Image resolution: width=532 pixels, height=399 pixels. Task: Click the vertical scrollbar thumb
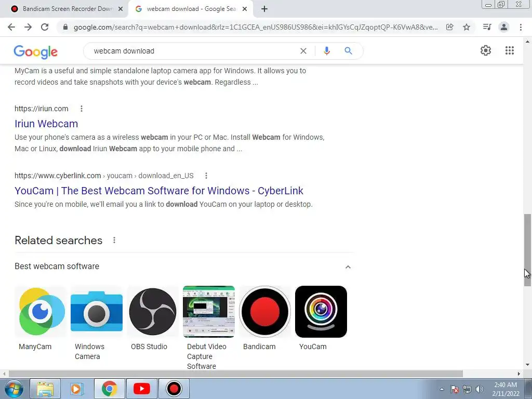(x=527, y=250)
